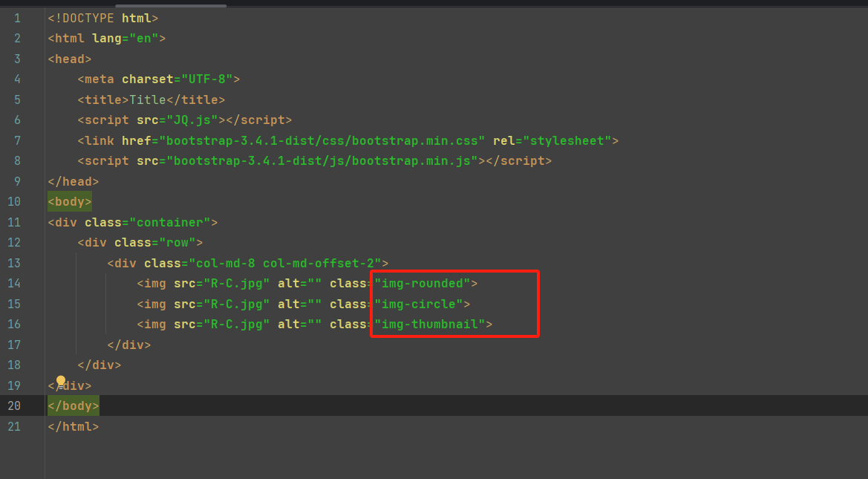Click the "img-thumbnail" class value
The image size is (868, 479).
(x=430, y=324)
